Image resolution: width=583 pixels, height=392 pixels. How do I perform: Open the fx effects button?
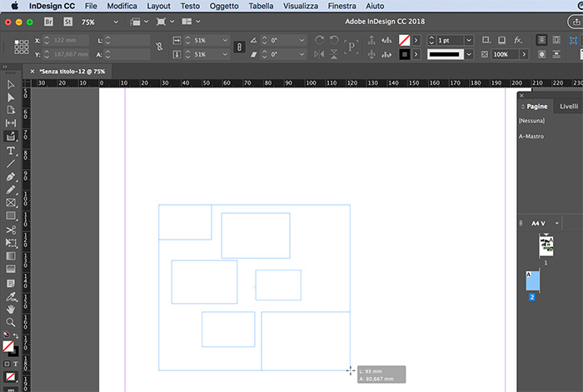[517, 40]
